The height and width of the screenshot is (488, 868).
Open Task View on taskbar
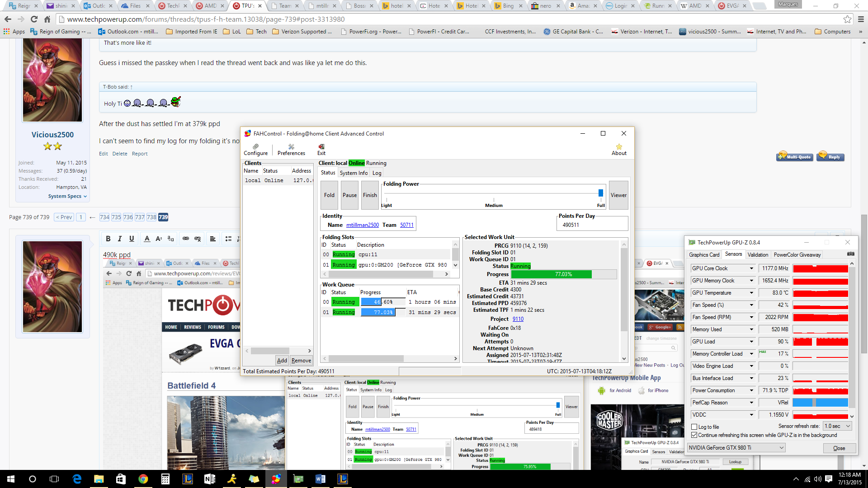[x=54, y=479]
